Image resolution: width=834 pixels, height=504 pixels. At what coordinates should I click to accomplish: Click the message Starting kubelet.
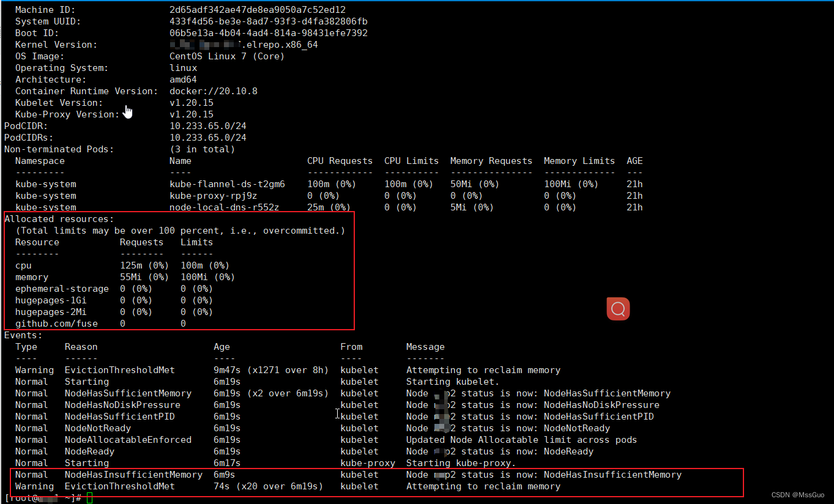point(453,382)
